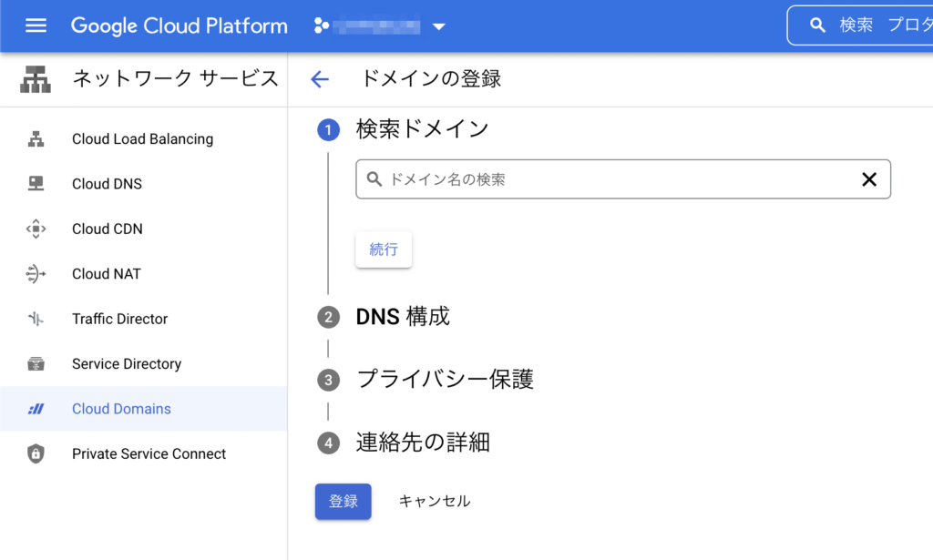Go back using the blue back arrow
This screenshot has height=560, width=933.
coord(320,79)
